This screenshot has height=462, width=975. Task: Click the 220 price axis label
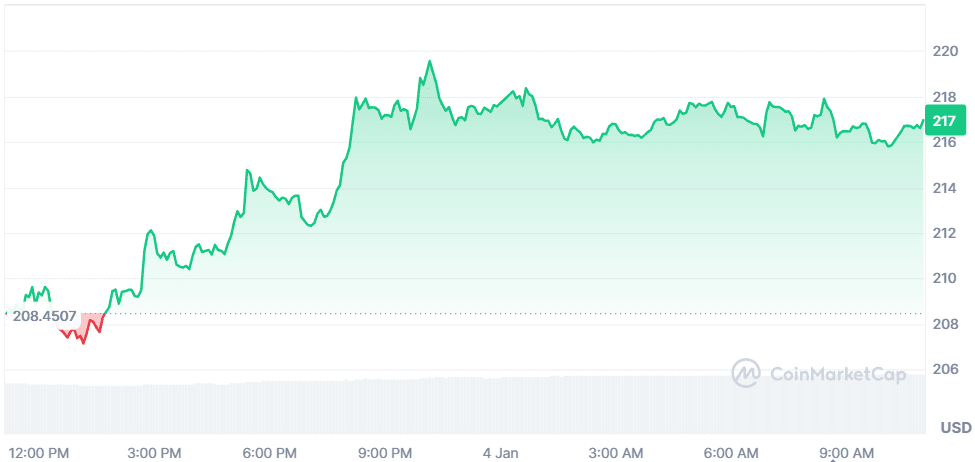[x=946, y=51]
